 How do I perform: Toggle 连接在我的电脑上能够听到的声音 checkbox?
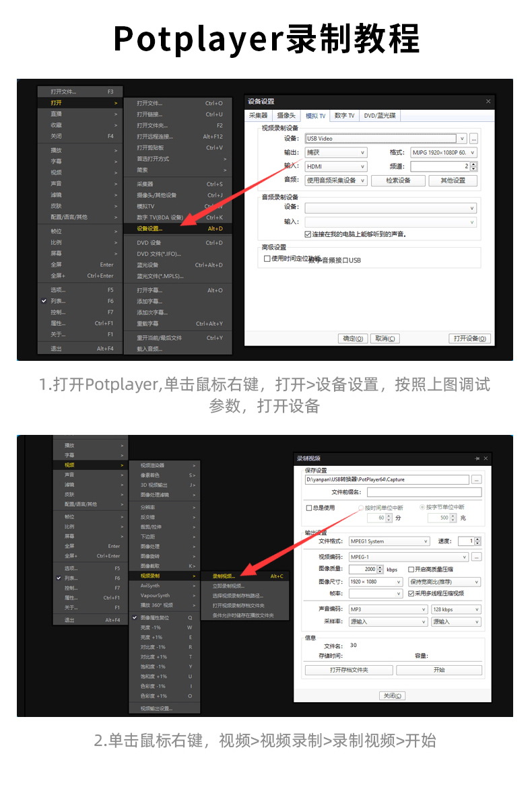point(308,234)
